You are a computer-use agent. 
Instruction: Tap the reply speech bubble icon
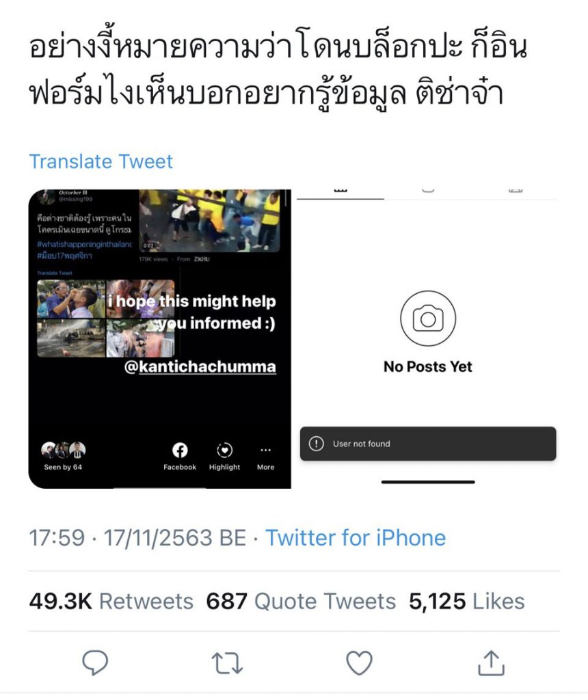(x=95, y=662)
